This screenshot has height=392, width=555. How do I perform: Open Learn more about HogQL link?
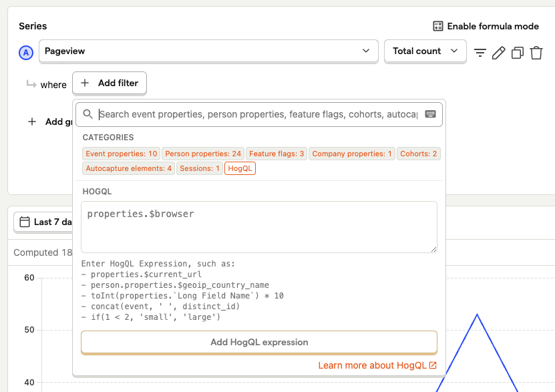[x=377, y=365]
